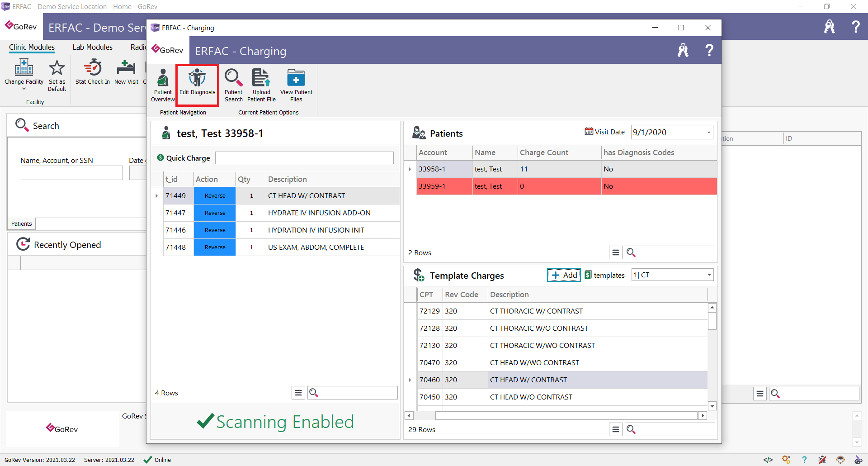Image resolution: width=868 pixels, height=466 pixels.
Task: Sort by Charge Count column header
Action: pyautogui.click(x=559, y=152)
